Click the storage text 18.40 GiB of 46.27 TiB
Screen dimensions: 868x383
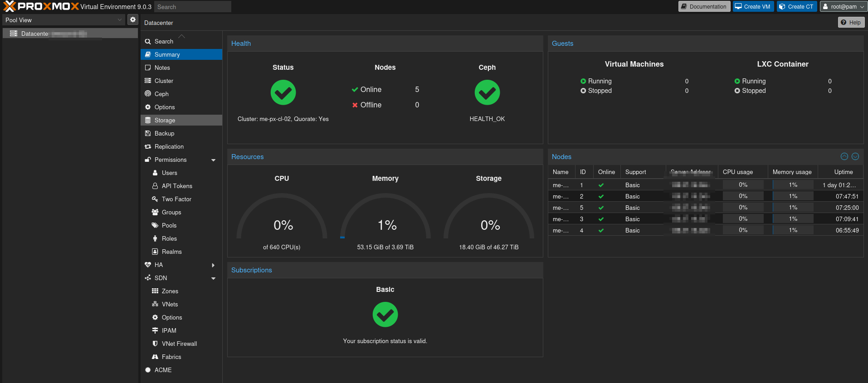pyautogui.click(x=489, y=247)
